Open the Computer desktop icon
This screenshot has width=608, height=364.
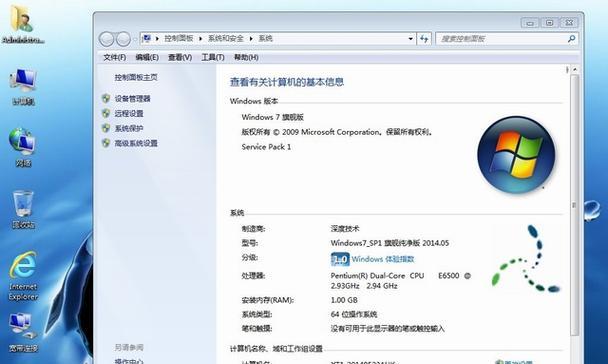click(23, 86)
